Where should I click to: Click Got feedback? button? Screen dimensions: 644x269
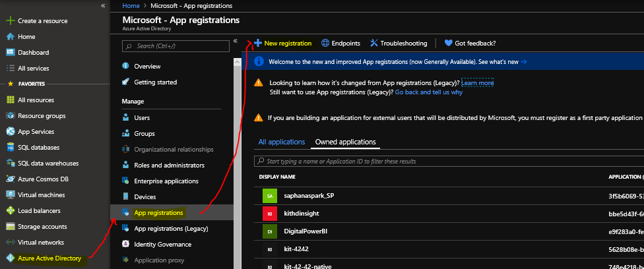coord(470,43)
